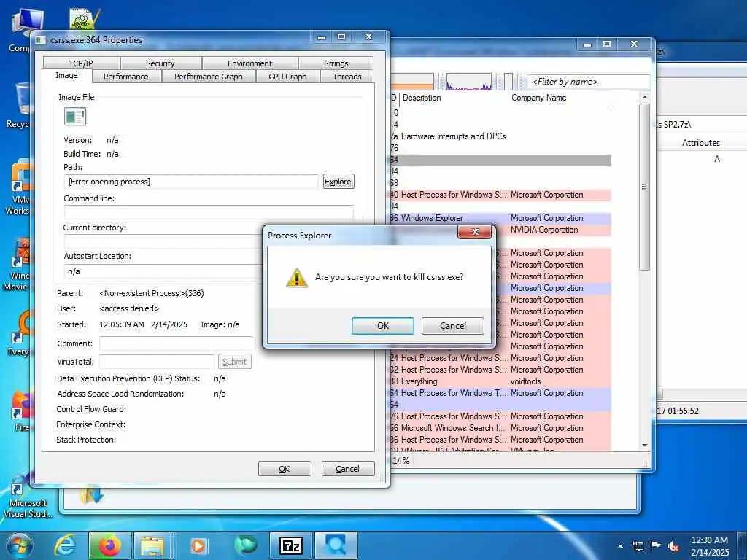Click the Command line field
The width and height of the screenshot is (747, 560).
(209, 212)
